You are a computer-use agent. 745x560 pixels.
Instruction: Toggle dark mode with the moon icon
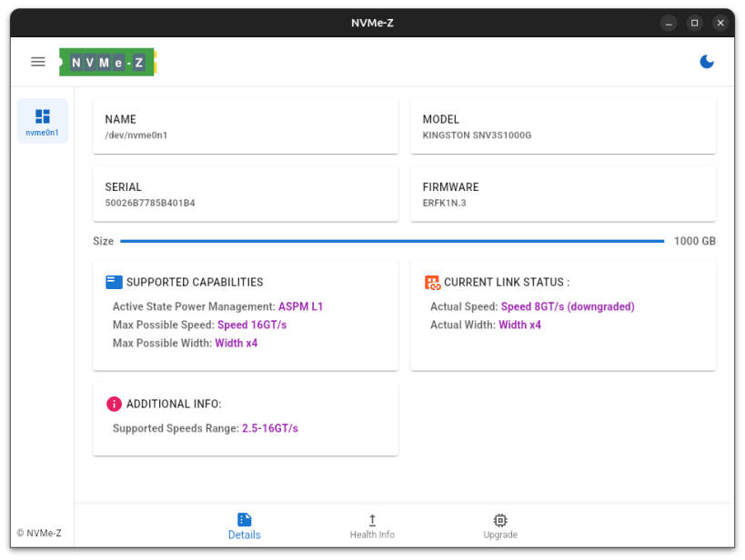707,62
